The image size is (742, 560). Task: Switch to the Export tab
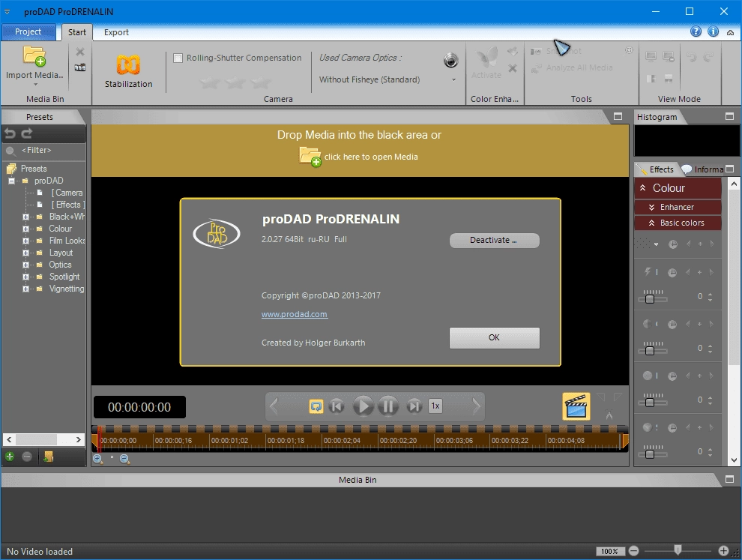pos(116,32)
